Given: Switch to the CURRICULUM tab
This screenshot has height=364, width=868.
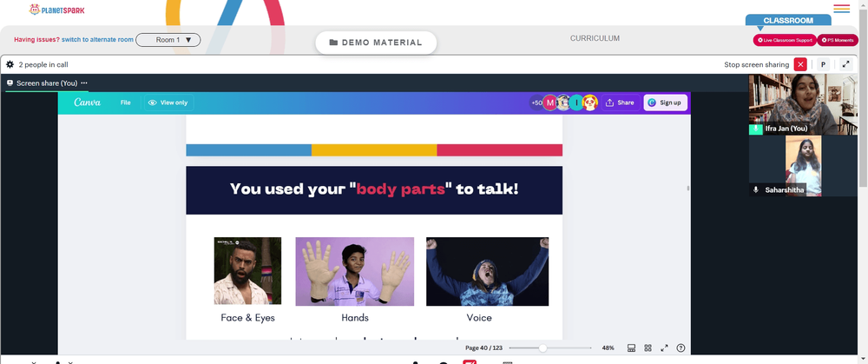Looking at the screenshot, I should (595, 38).
